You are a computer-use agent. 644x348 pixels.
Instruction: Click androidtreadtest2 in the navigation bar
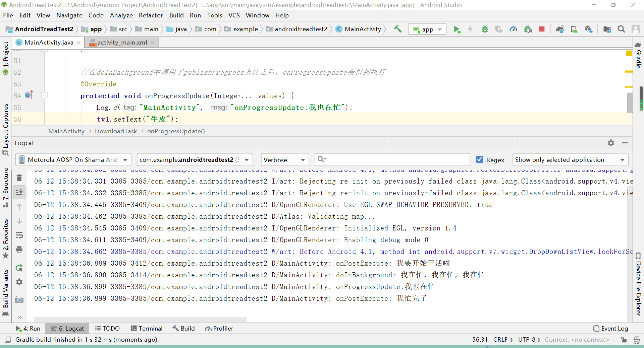coord(301,29)
